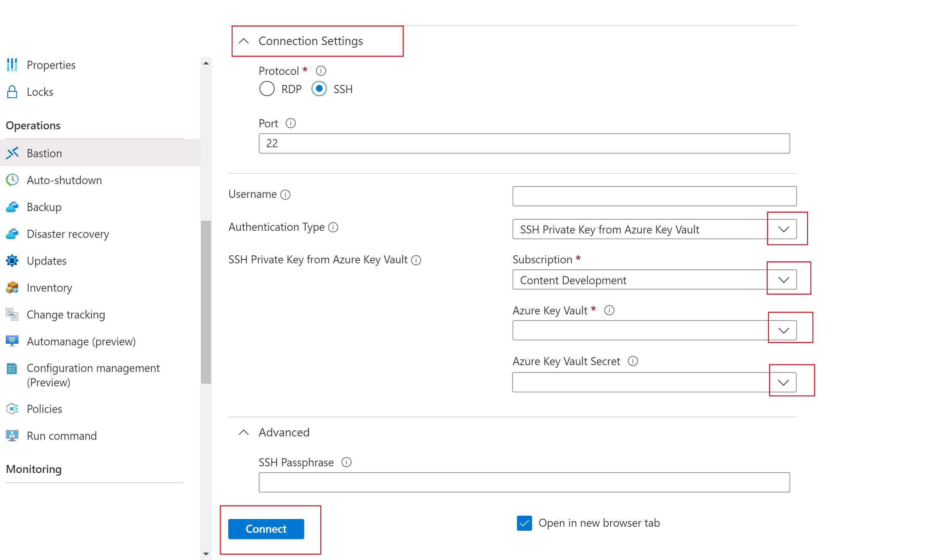The height and width of the screenshot is (560, 927).
Task: Click the Inventory icon in Operations
Action: (12, 288)
